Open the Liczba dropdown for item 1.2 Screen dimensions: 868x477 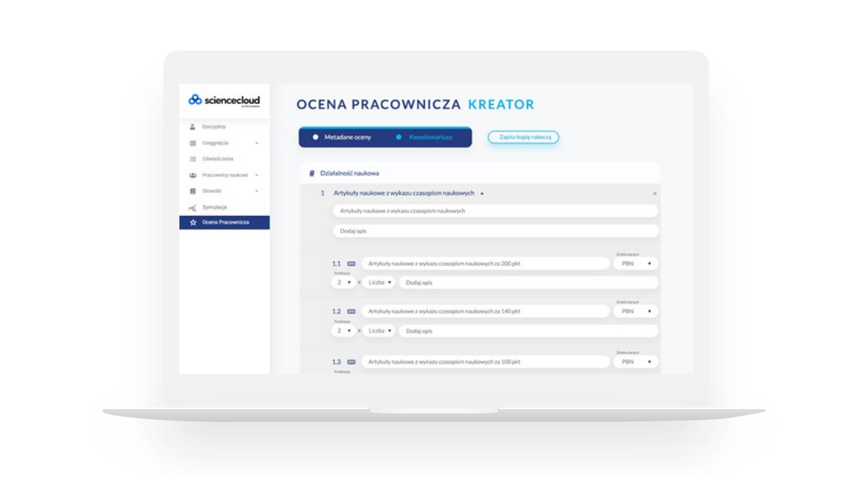380,330
